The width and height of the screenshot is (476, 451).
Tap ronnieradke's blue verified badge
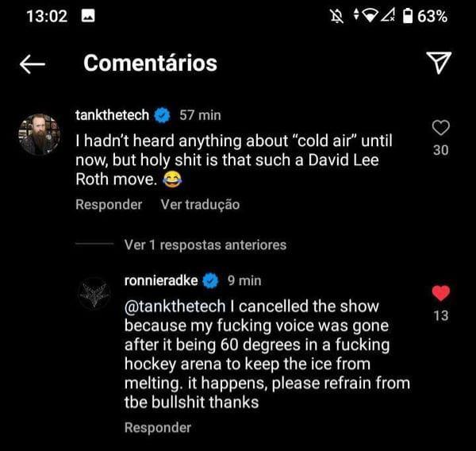pos(211,280)
